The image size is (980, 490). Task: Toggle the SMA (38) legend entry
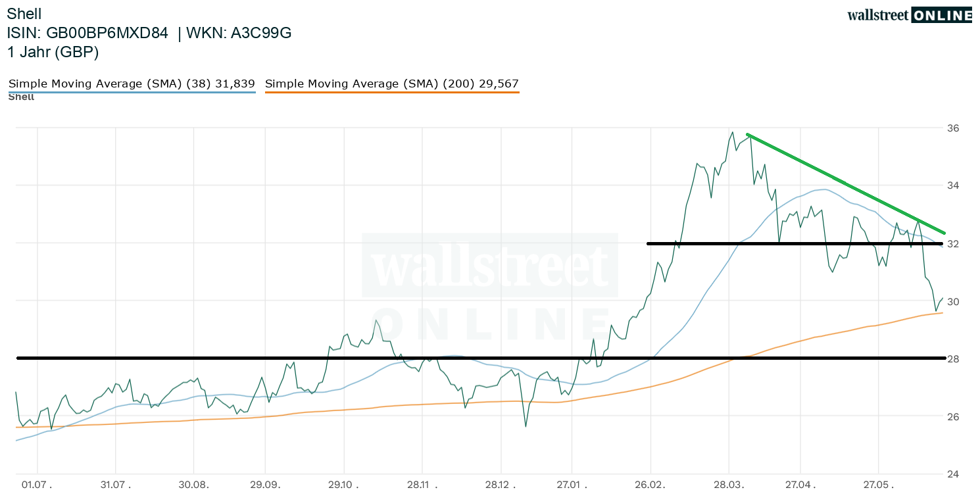[x=132, y=84]
